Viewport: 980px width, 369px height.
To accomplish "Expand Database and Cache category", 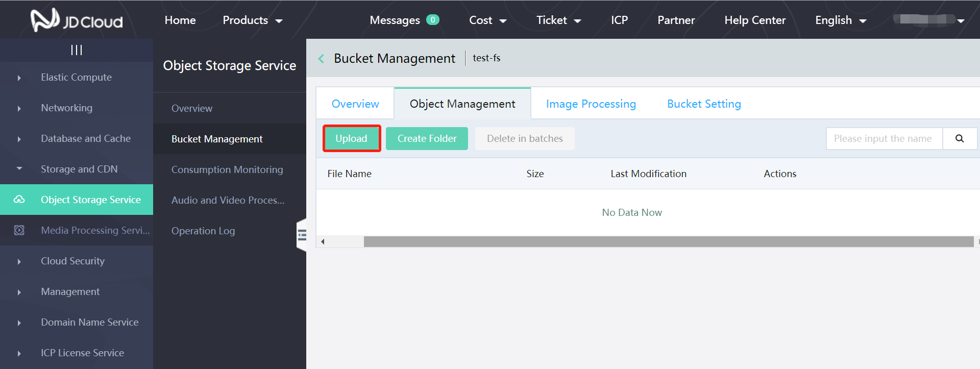I will click(19, 139).
